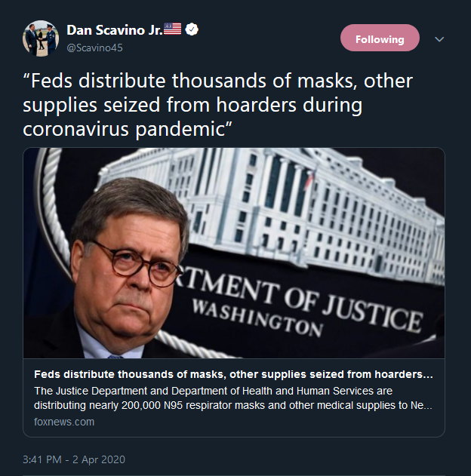The image size is (471, 476).
Task: Expand the tweet options chevron menu
Action: (439, 39)
